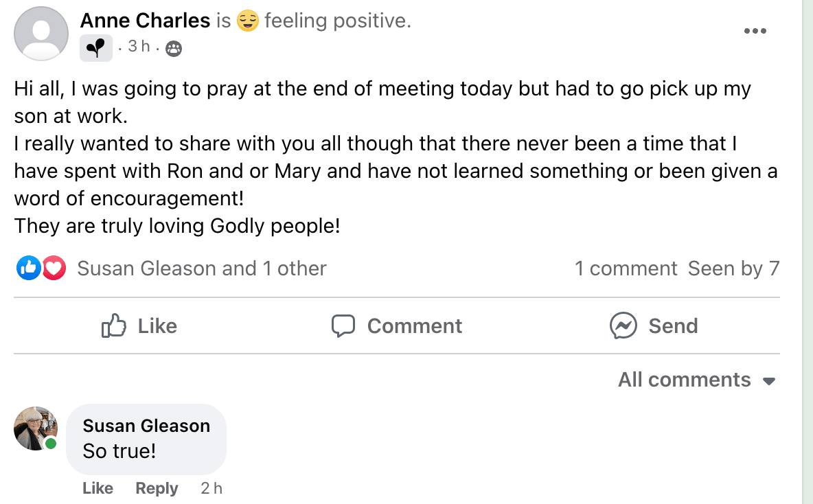Viewport: 813px width, 504px height.
Task: Click the group audience privacy icon
Action: pyautogui.click(x=174, y=48)
